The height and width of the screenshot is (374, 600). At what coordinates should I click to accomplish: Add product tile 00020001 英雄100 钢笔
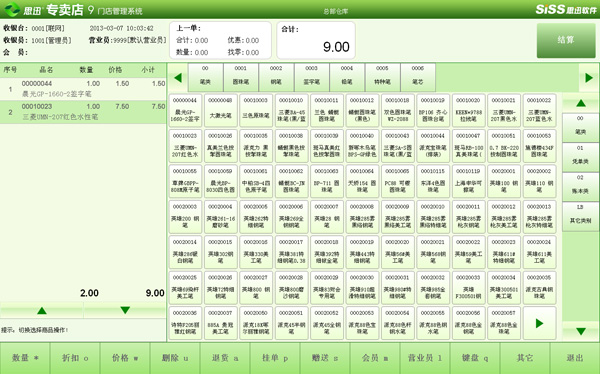[504, 181]
